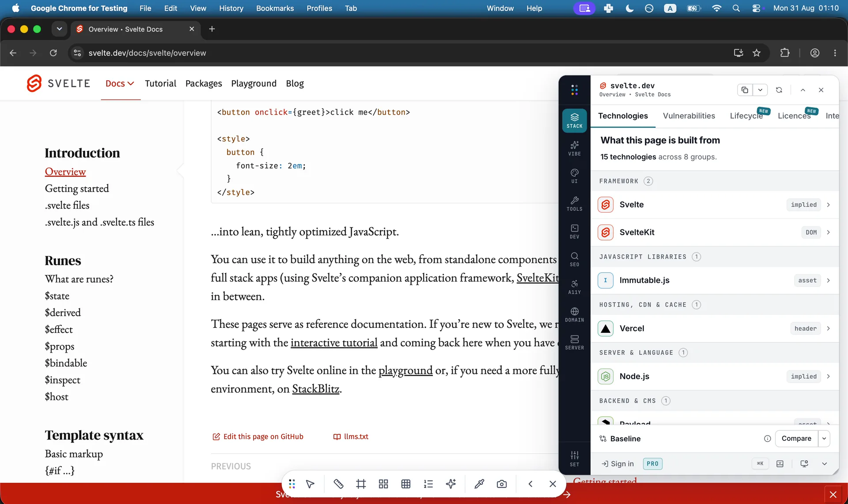Open Edit this page on GitHub link

point(258,436)
